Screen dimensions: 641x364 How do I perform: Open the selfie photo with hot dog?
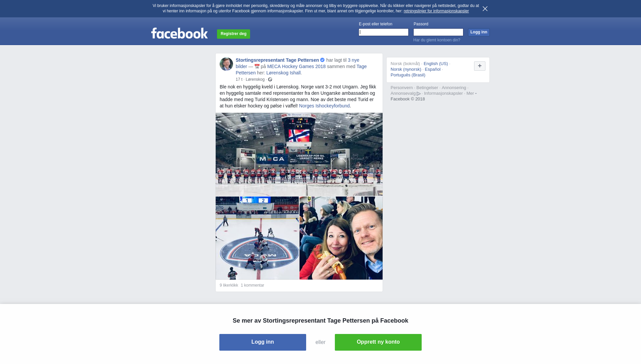tap(341, 238)
